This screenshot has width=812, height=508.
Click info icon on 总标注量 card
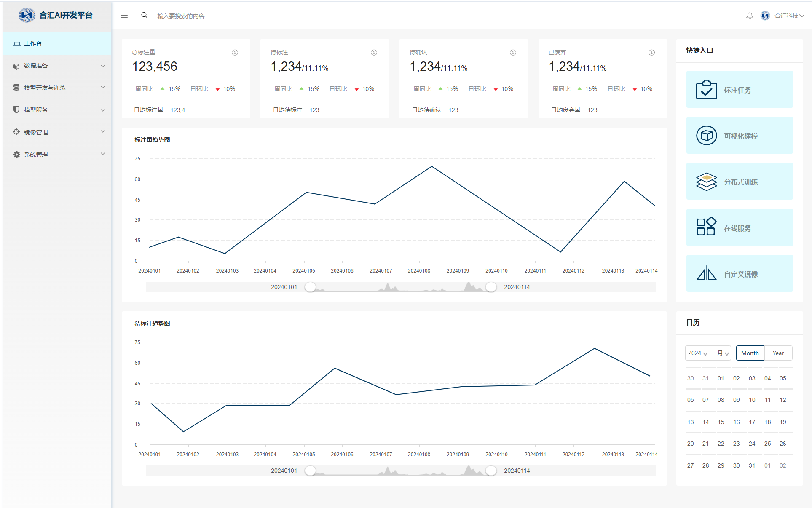point(235,53)
